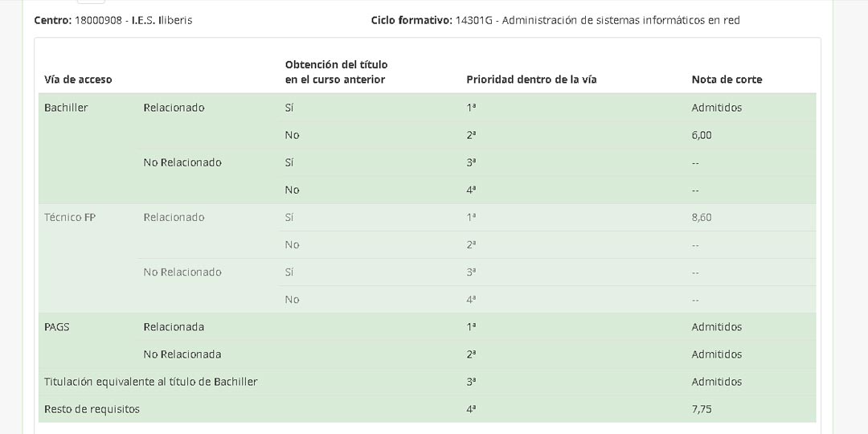868x434 pixels.
Task: Click "No Relacionado" under Técnico FP
Action: click(182, 272)
